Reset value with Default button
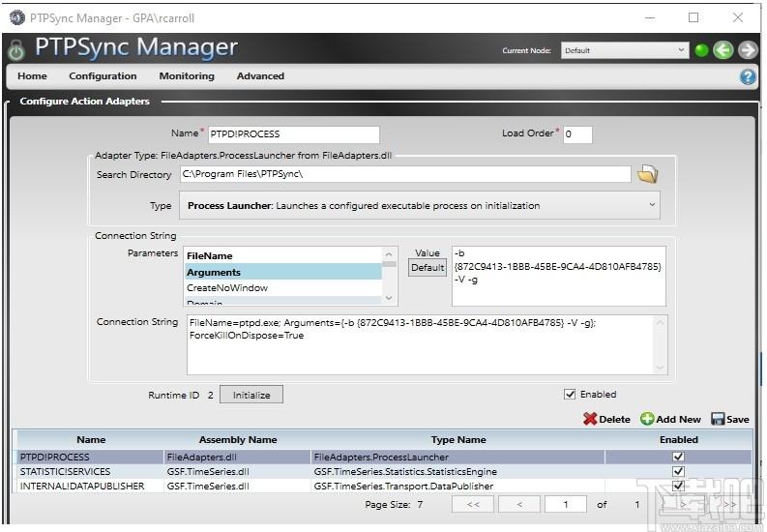767x532 pixels. (x=428, y=268)
